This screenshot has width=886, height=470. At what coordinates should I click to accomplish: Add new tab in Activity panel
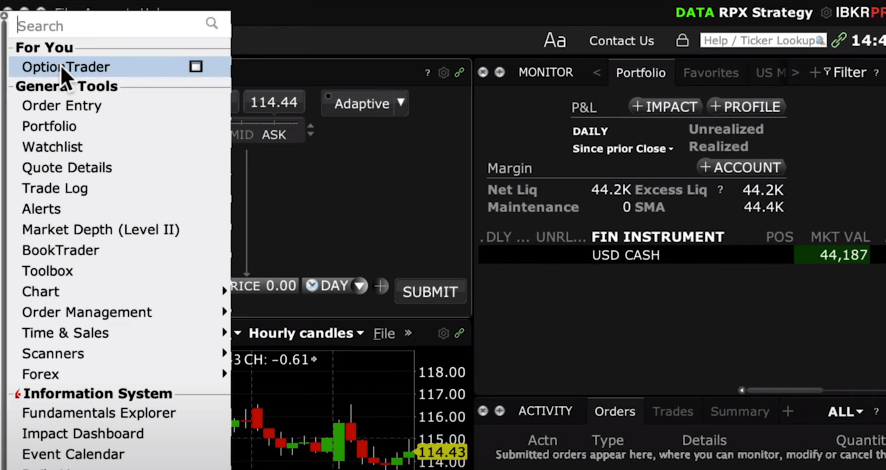(788, 411)
